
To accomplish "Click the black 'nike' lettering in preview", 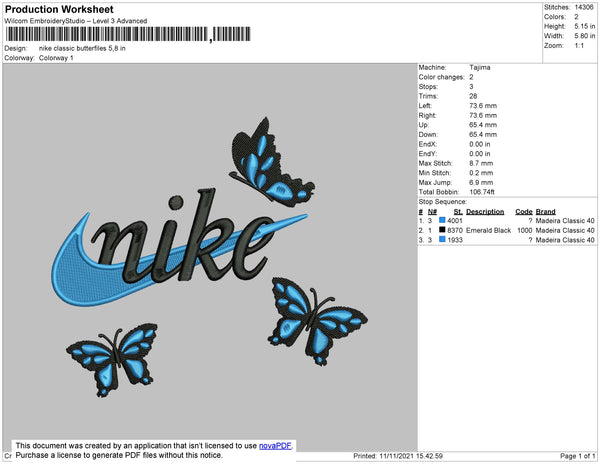I will pyautogui.click(x=183, y=237).
